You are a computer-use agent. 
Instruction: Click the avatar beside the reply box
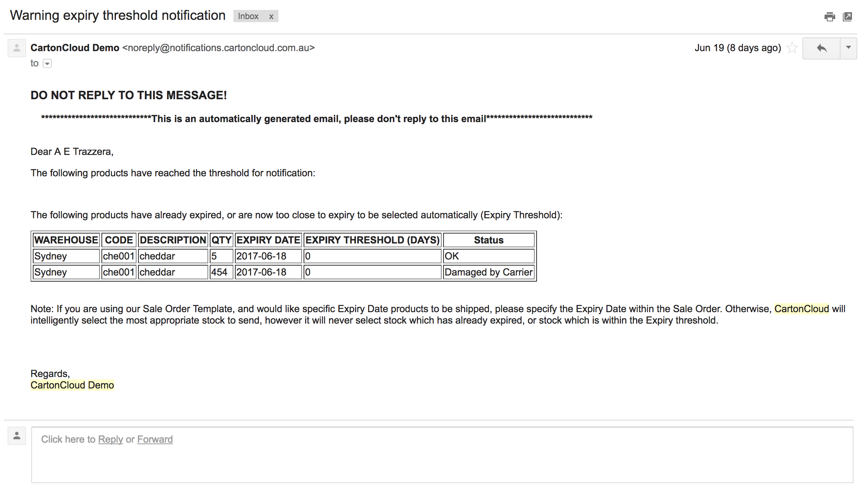[x=17, y=435]
